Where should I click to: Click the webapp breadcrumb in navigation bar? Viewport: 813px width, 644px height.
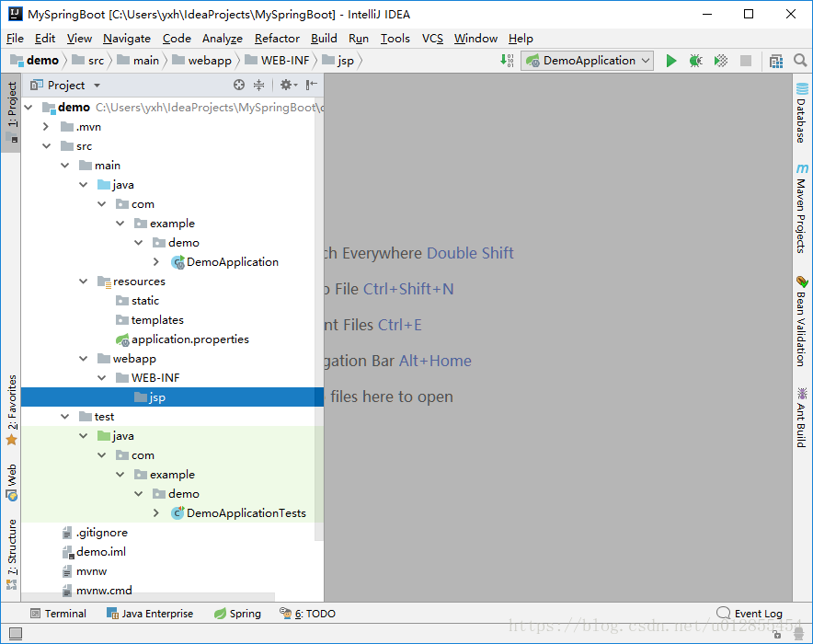(202, 61)
